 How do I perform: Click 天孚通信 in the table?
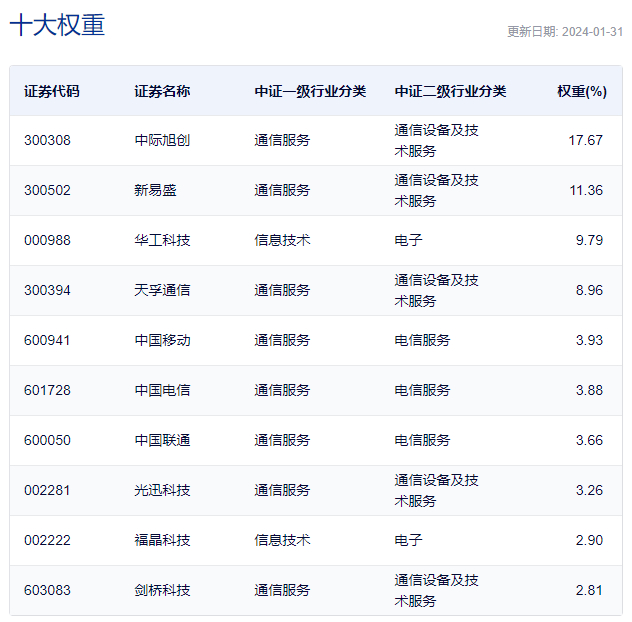point(162,290)
